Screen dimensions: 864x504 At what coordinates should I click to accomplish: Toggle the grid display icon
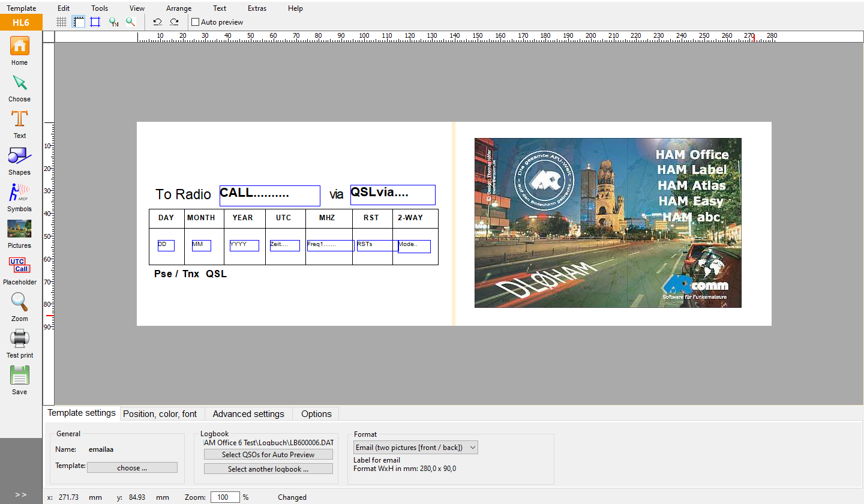[61, 22]
